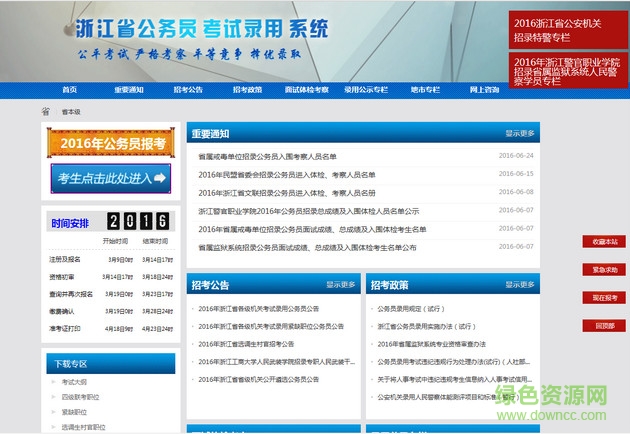Viewport: 630px width, 434px height.
Task: Open notice 浙江警官职业学院2016年公务员招录总成绩
Action: (309, 211)
